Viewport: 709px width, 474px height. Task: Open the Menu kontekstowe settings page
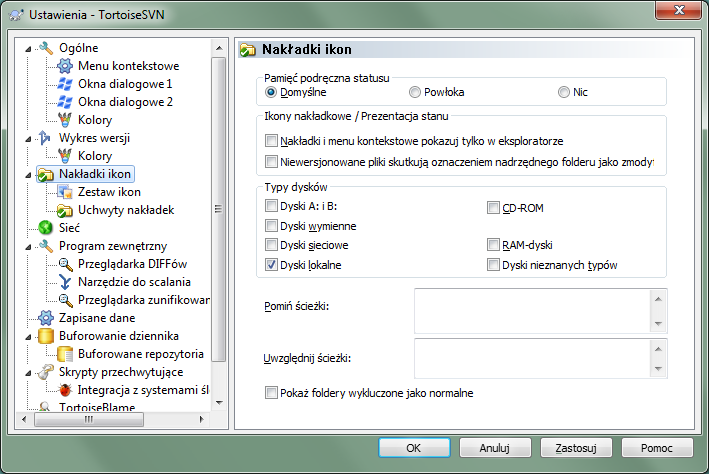128,66
